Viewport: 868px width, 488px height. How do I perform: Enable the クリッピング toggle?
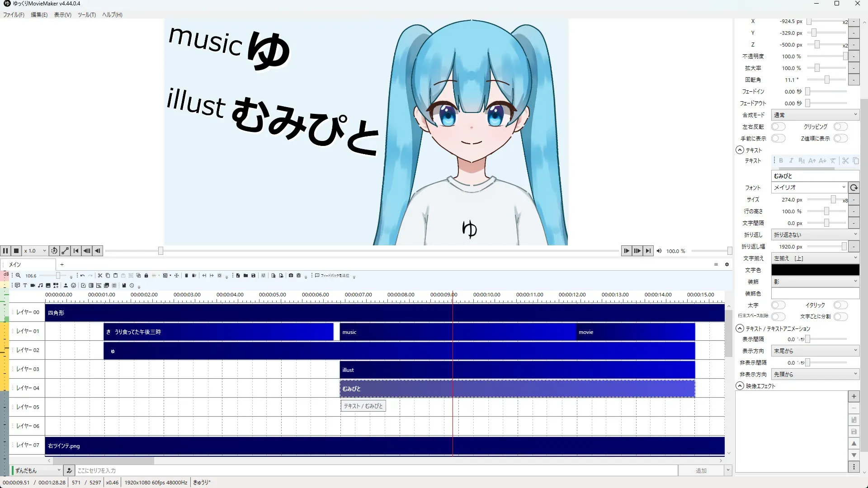point(840,127)
